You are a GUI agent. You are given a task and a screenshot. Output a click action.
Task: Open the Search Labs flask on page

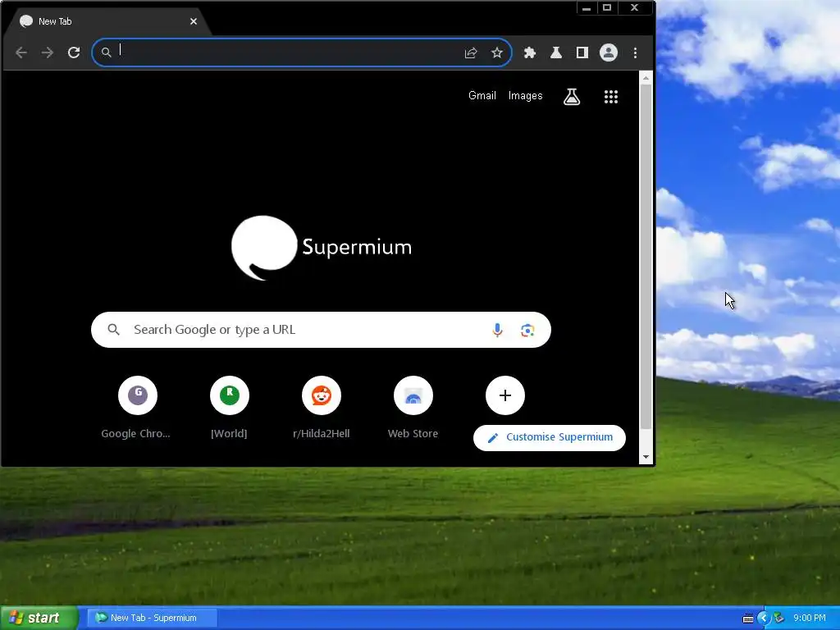pos(572,97)
